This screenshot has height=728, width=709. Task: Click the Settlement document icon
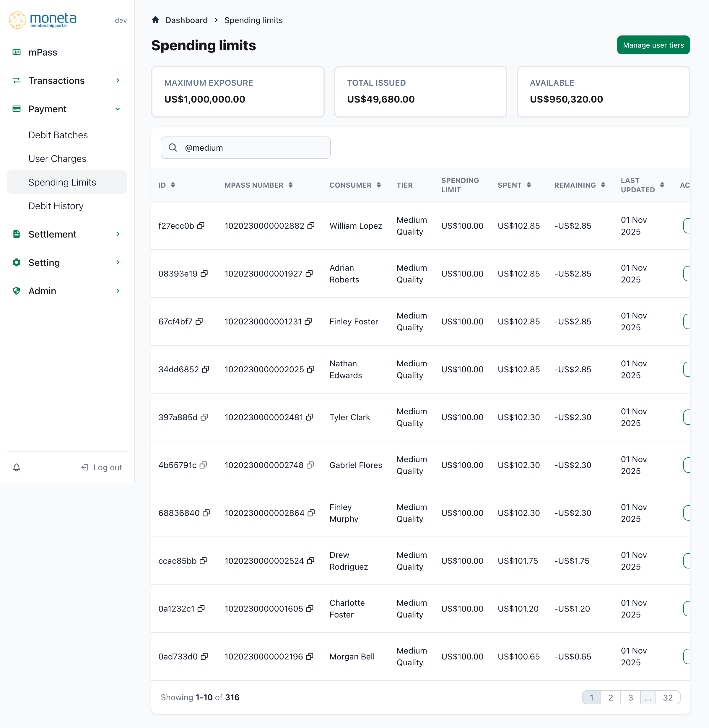(x=16, y=234)
